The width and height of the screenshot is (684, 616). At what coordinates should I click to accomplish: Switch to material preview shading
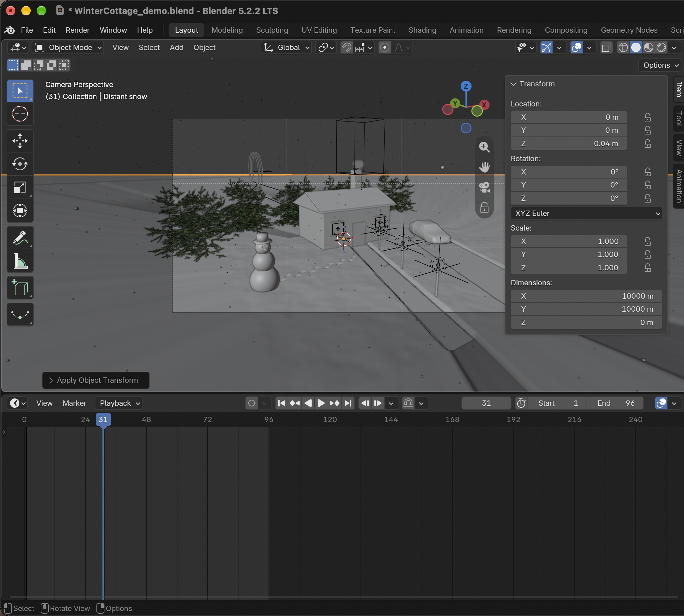(648, 47)
